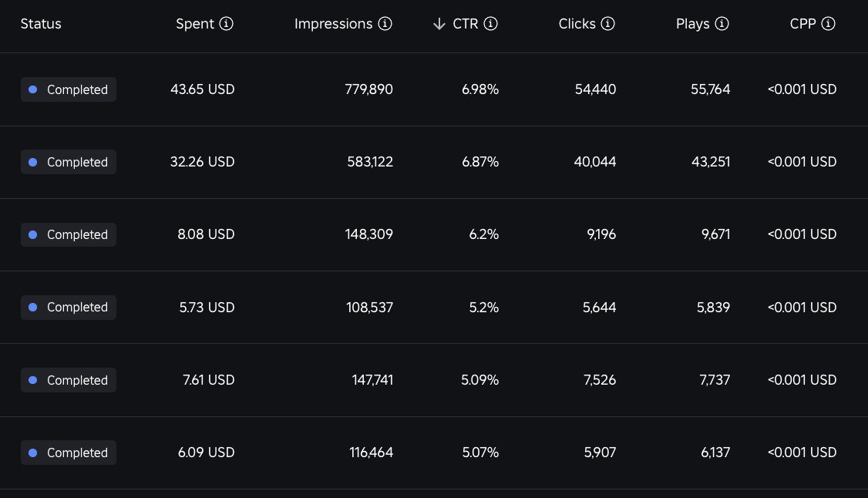This screenshot has height=498, width=868.
Task: Click the clicks value 40,044
Action: pyautogui.click(x=595, y=162)
